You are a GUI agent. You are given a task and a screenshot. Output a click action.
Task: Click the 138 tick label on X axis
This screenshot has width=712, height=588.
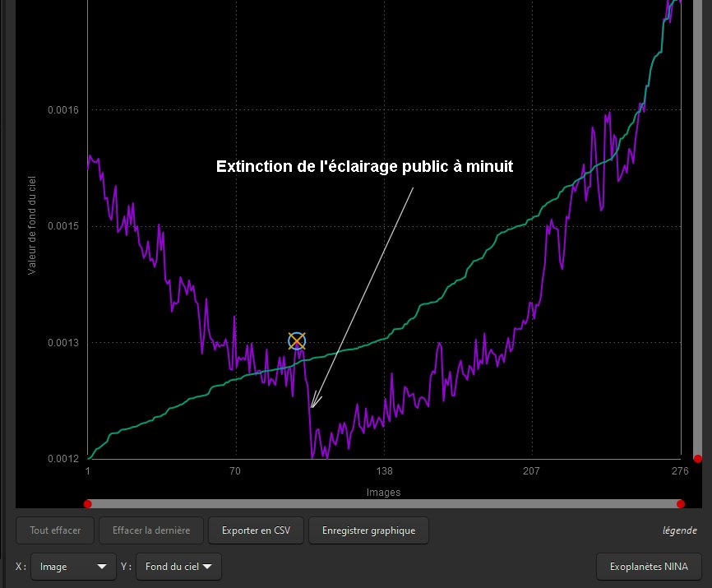click(384, 472)
